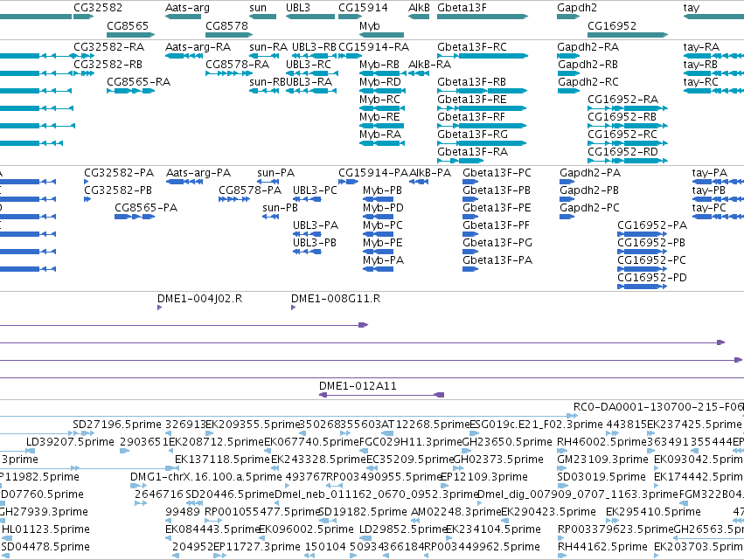Select the RH44162.5prime EST label

pyautogui.click(x=602, y=546)
